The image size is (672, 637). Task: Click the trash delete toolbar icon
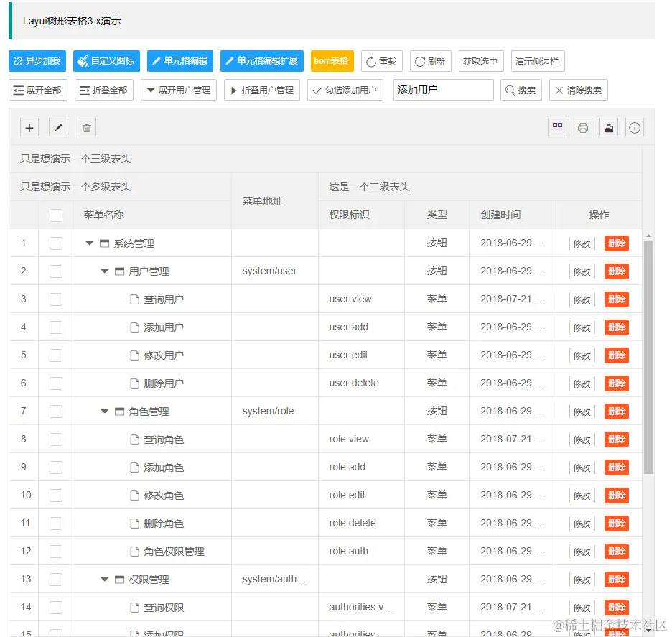point(87,128)
